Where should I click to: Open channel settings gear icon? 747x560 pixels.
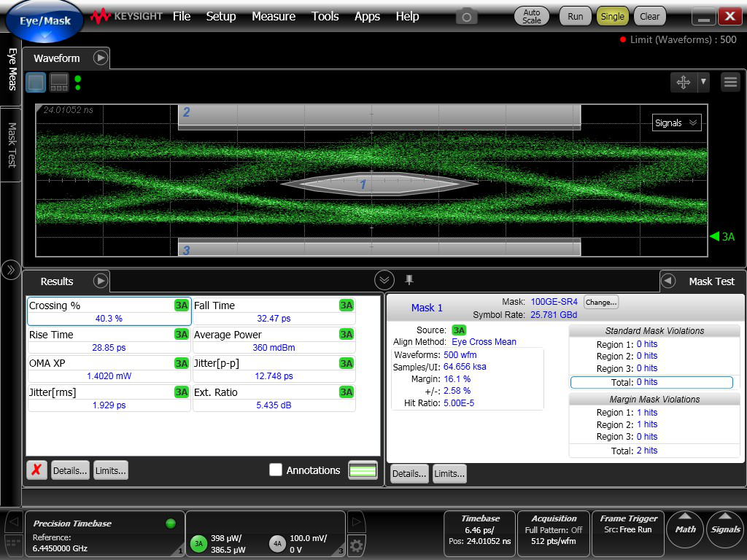(356, 545)
